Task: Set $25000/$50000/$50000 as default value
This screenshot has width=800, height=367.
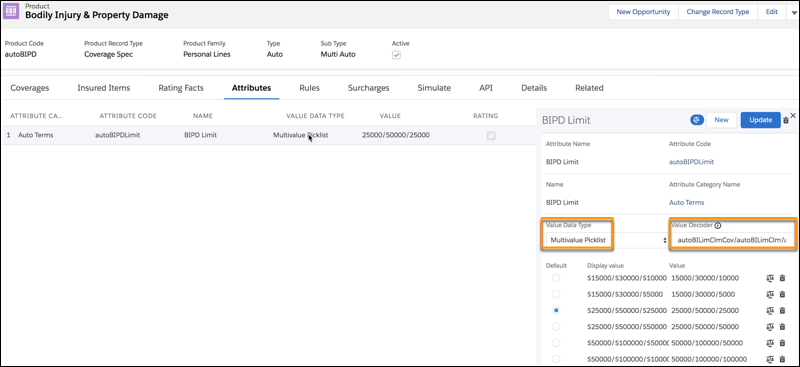Action: tap(556, 327)
